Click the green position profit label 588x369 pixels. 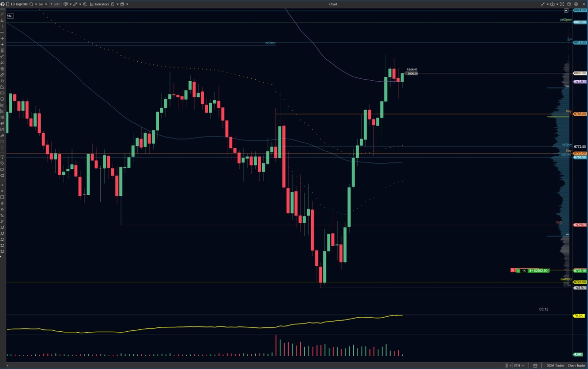[x=538, y=270]
